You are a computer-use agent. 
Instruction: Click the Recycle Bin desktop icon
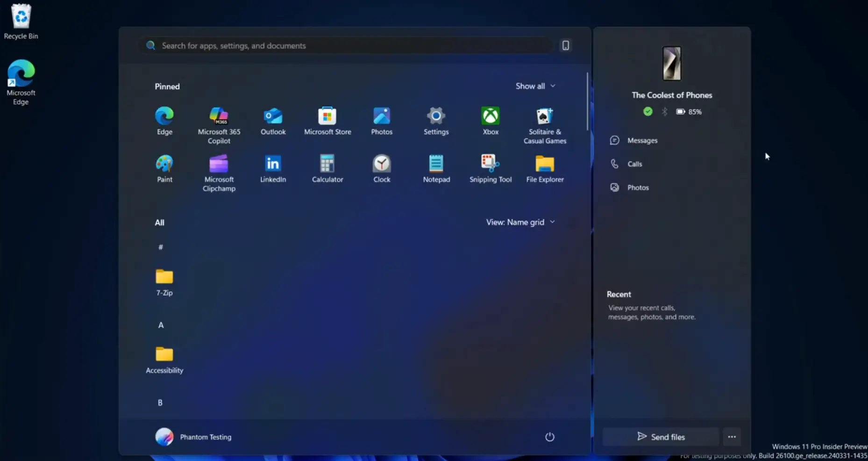[x=21, y=22]
